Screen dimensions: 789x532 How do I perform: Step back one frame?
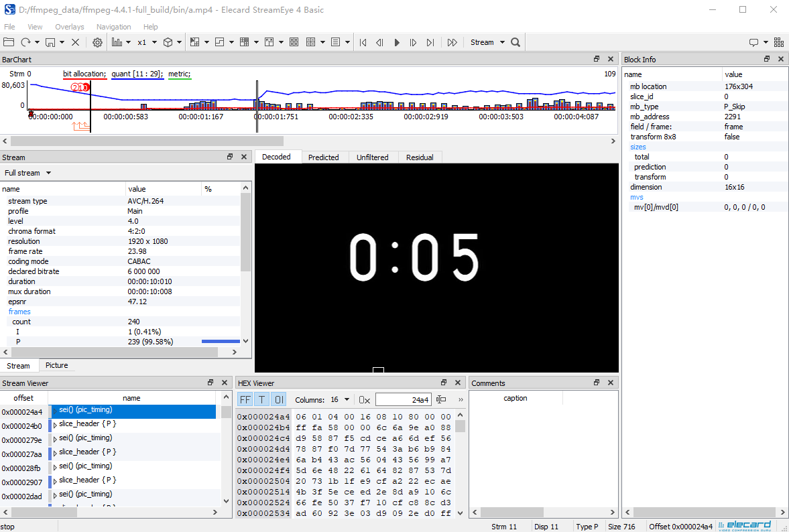pos(380,42)
